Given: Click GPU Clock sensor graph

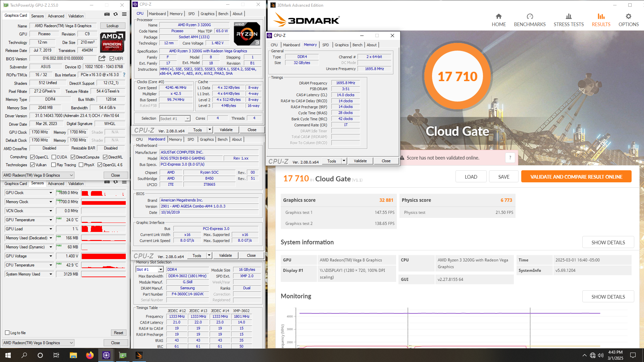Looking at the screenshot, I should [x=103, y=193].
